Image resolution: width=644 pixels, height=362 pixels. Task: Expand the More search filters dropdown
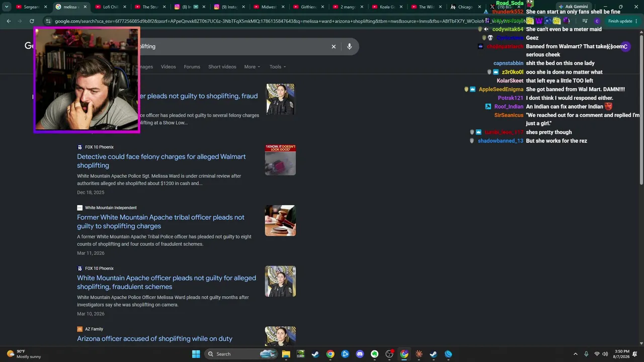(x=252, y=67)
